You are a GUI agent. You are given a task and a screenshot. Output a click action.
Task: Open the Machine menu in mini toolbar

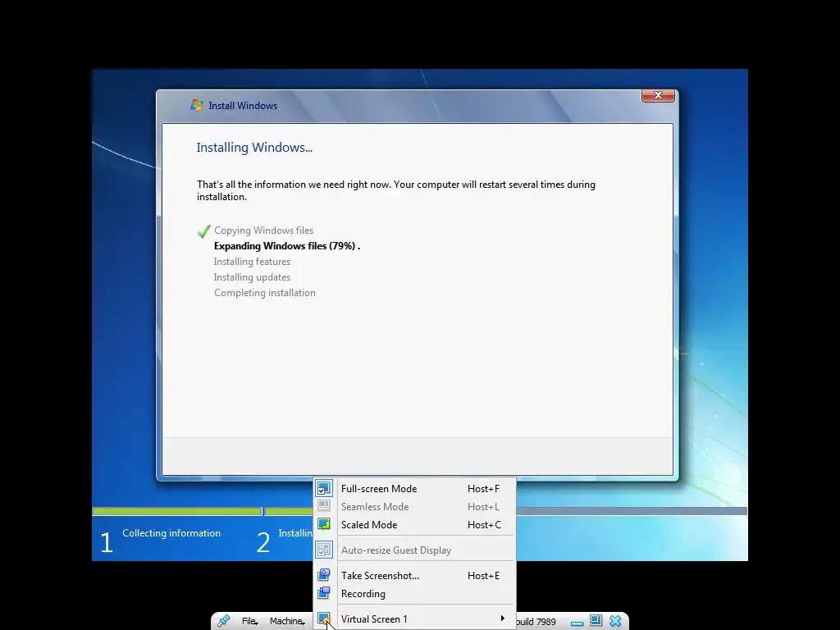pyautogui.click(x=288, y=622)
